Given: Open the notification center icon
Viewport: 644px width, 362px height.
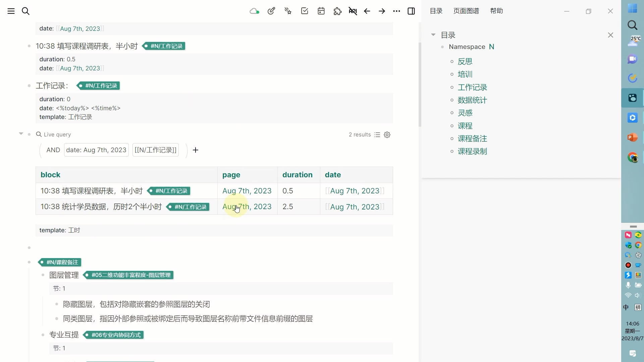Looking at the screenshot, I should 633,353.
